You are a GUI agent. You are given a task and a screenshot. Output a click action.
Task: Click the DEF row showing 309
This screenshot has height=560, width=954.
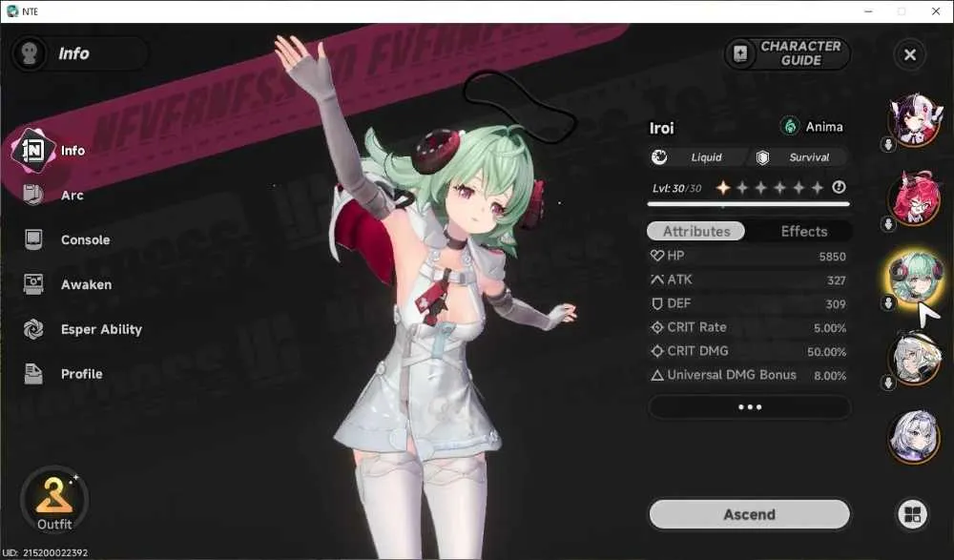point(748,303)
